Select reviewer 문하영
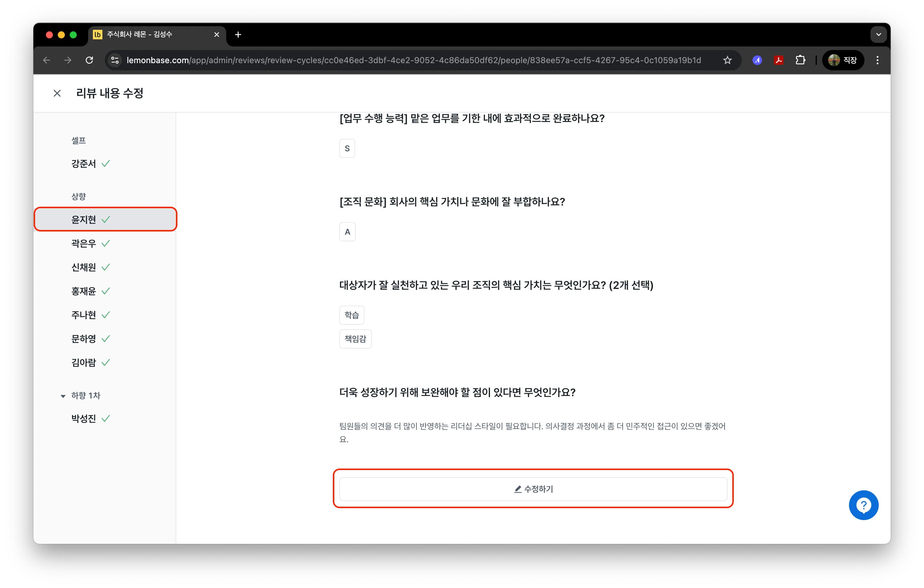924x588 pixels. pyautogui.click(x=105, y=339)
